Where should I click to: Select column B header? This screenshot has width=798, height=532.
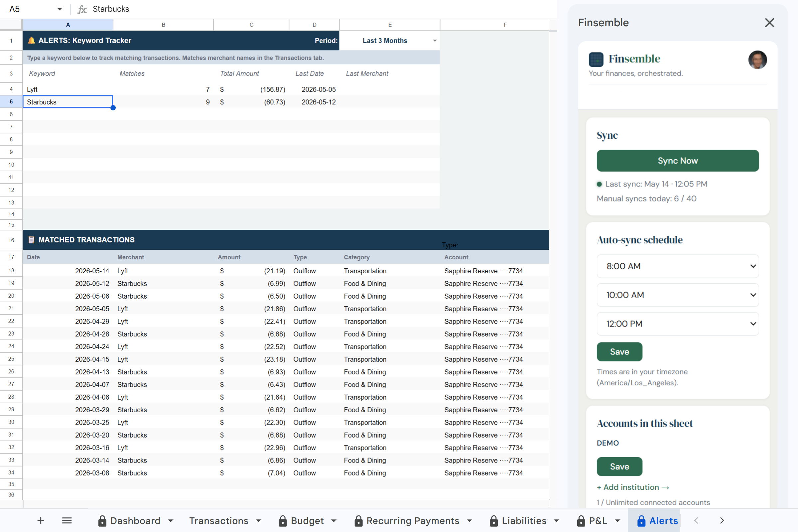tap(164, 25)
